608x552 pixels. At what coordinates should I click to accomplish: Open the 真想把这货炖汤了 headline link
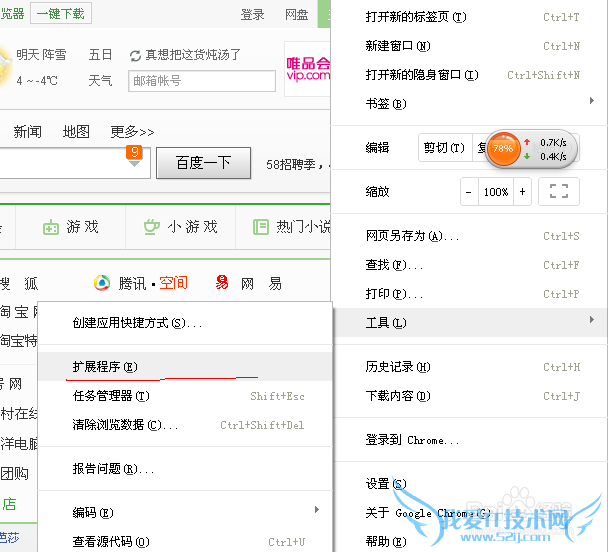pyautogui.click(x=193, y=55)
